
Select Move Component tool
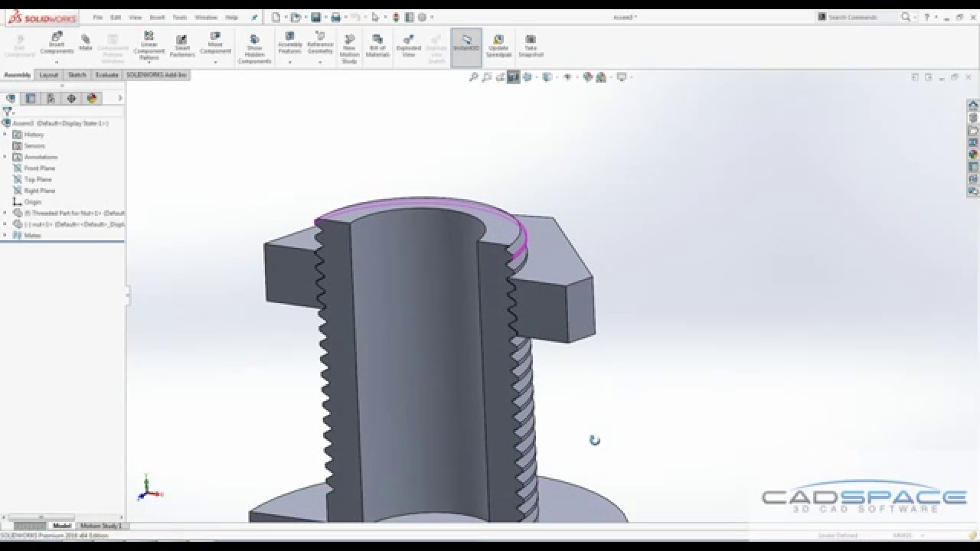pos(215,43)
